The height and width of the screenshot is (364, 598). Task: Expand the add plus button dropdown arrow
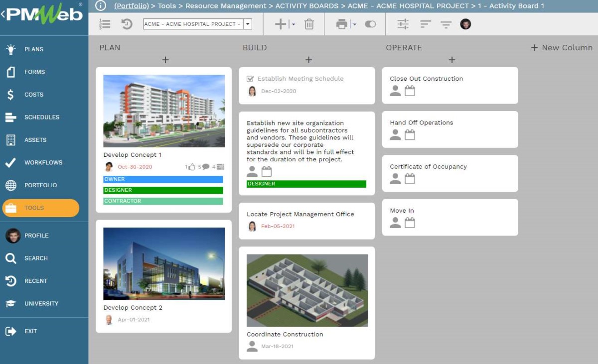point(294,24)
